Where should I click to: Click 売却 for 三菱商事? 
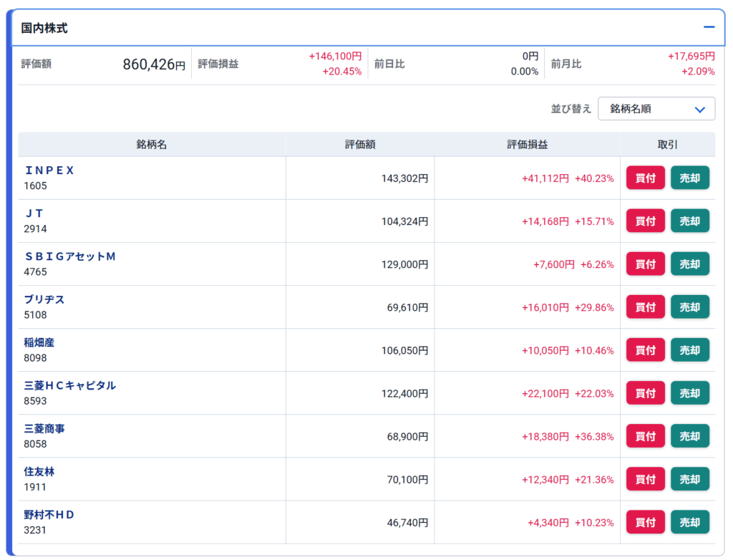pyautogui.click(x=689, y=436)
